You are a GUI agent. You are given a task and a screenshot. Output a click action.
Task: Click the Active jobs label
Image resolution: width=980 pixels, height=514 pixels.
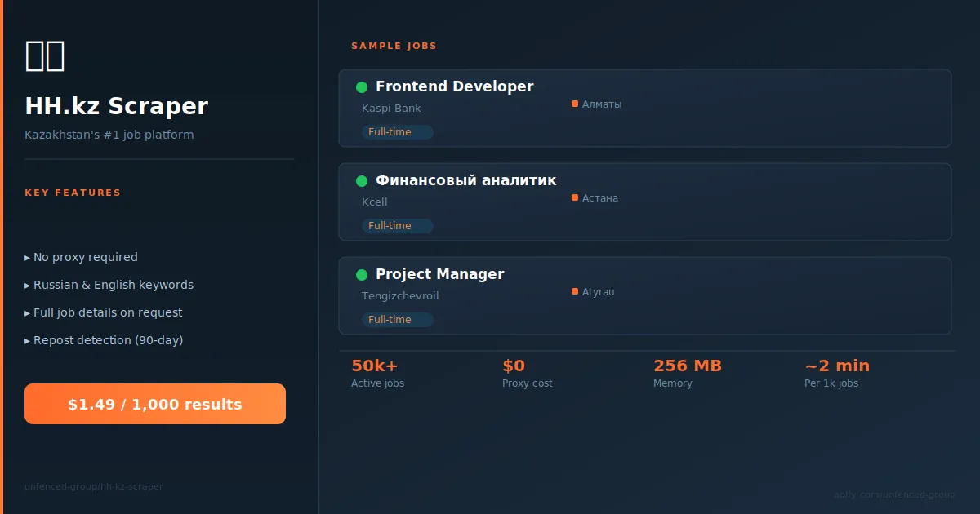click(377, 383)
